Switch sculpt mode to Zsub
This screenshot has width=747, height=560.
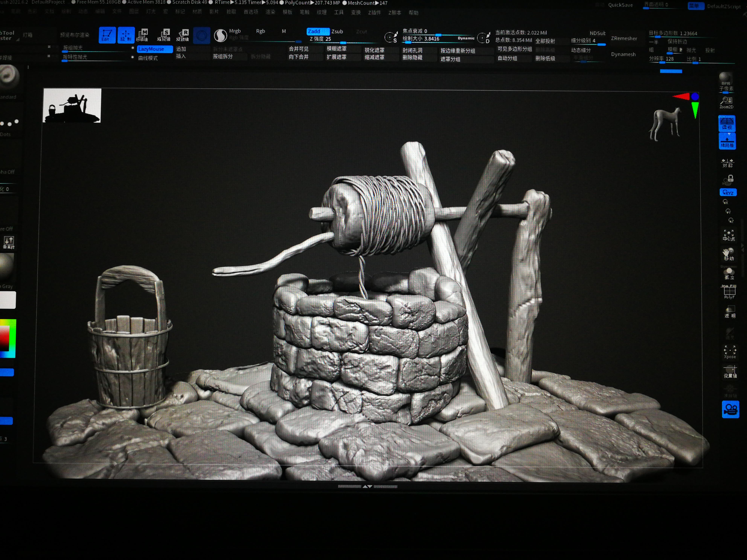point(337,31)
